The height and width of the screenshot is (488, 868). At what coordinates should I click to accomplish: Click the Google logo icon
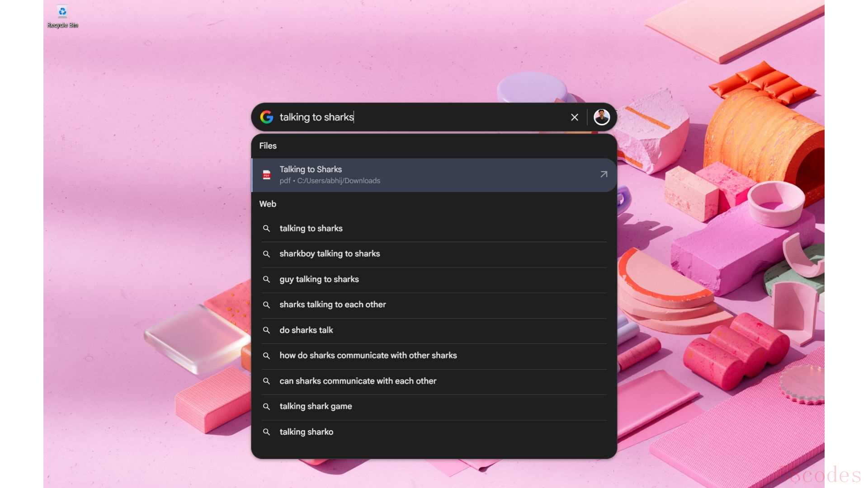[267, 117]
